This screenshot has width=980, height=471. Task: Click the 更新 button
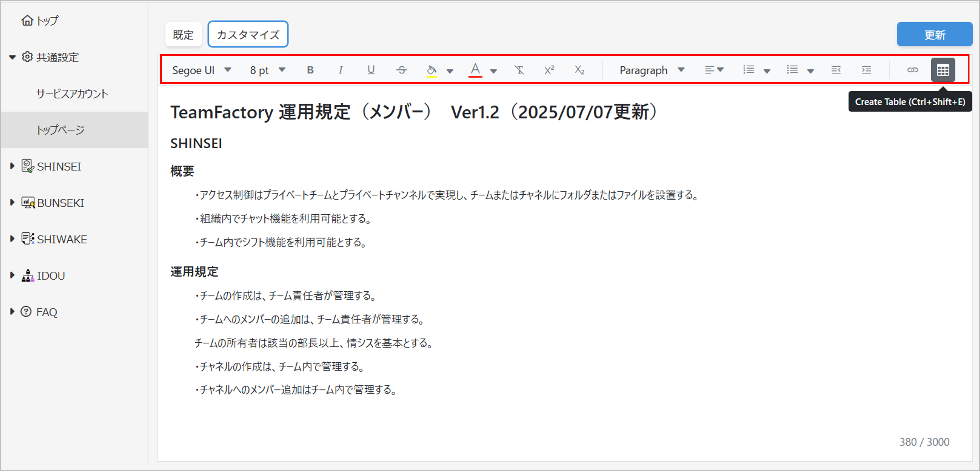[x=934, y=35]
